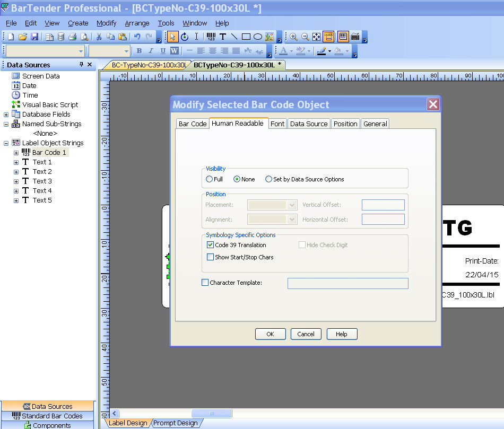Undo the last action
This screenshot has height=429, width=504.
pos(137,37)
